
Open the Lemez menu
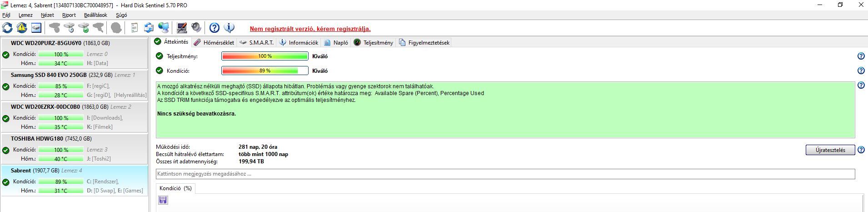point(25,15)
